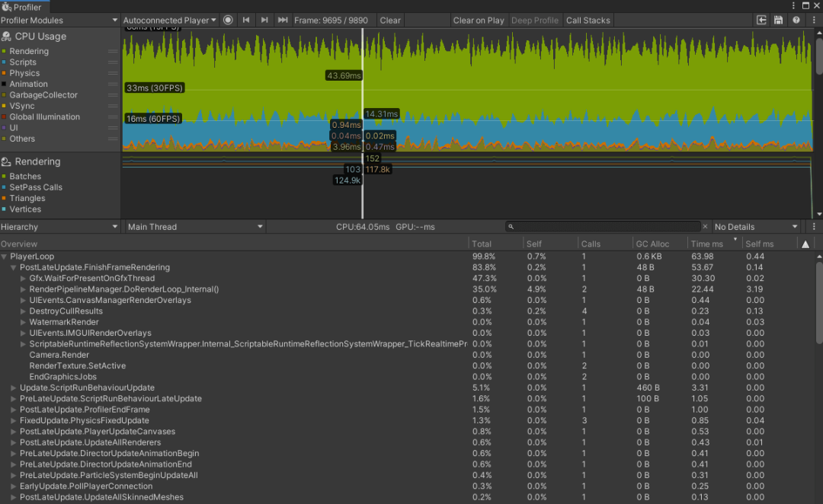Open toolbar kebab options menu

pos(814,20)
